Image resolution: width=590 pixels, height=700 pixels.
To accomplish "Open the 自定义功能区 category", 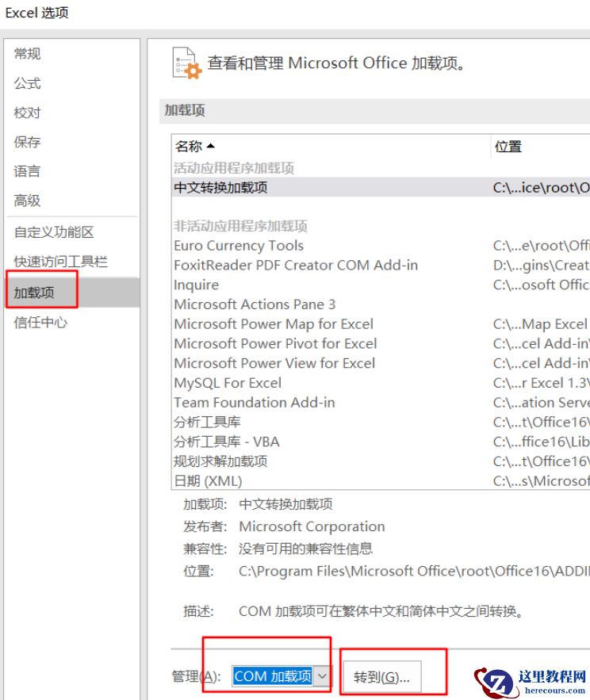I will [54, 232].
